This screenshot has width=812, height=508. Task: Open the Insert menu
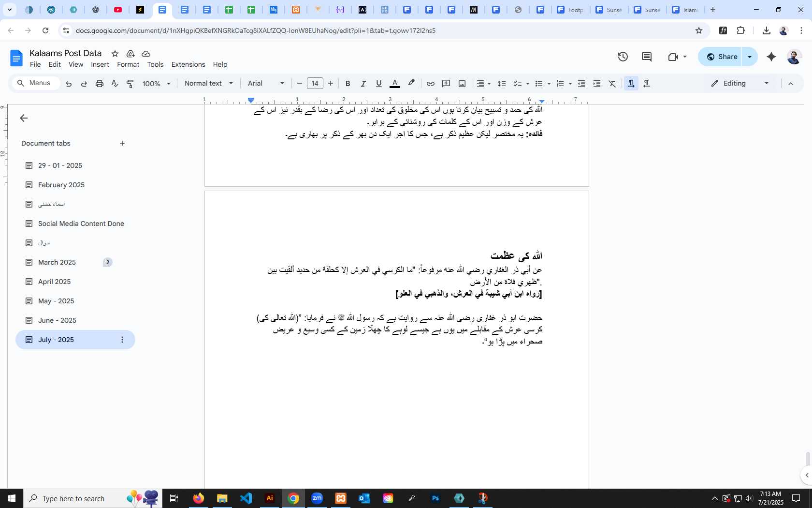click(100, 64)
